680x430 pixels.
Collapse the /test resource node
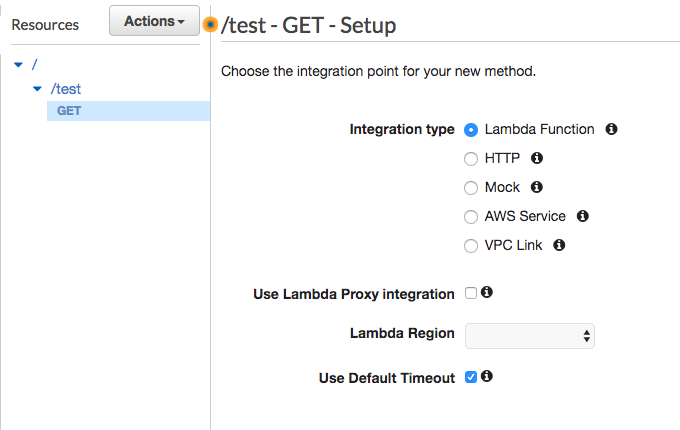(x=37, y=89)
